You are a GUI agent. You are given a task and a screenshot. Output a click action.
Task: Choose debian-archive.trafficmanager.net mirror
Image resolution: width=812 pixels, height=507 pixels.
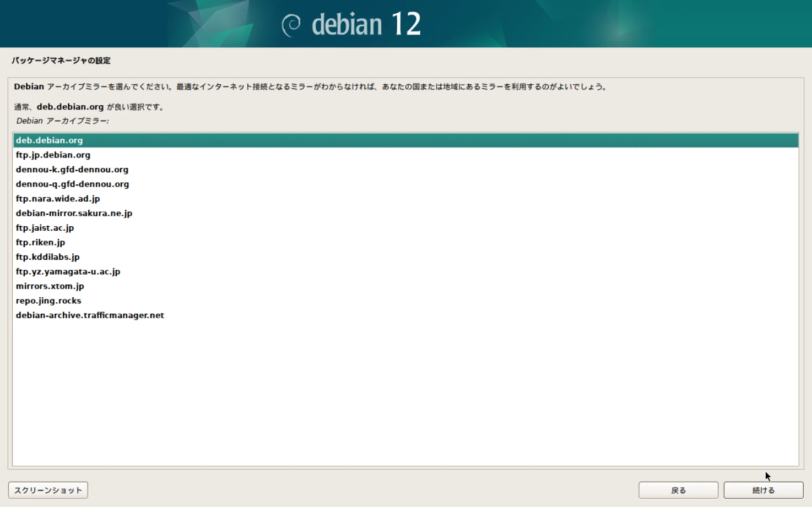(405, 315)
